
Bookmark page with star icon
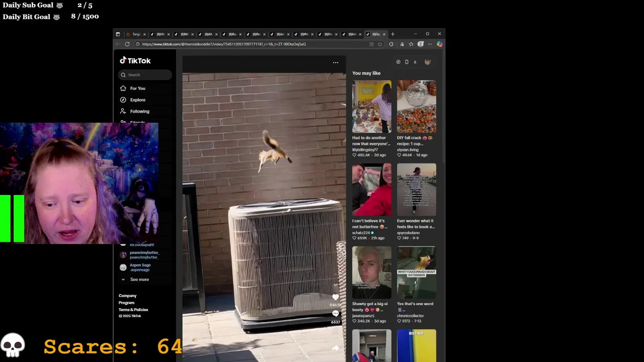coord(380,44)
